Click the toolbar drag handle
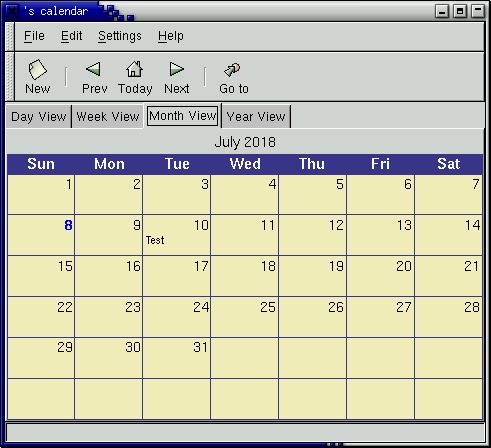 [10, 77]
